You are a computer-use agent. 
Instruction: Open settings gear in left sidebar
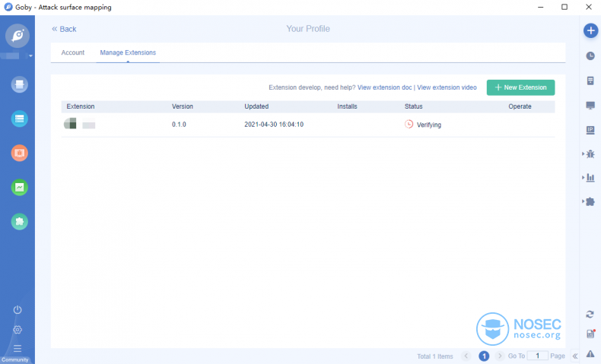[17, 330]
